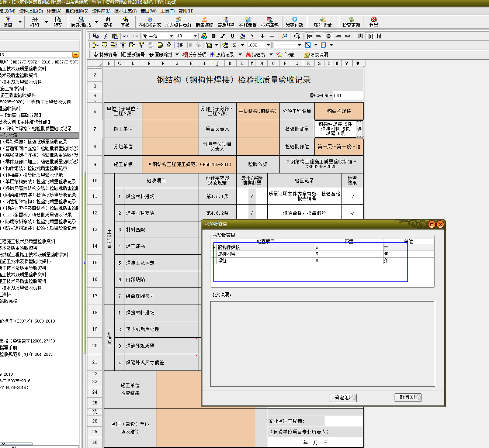Viewport: 489px width, 448px height.
Task: Click NO重新编号 button
Action: click(133, 55)
